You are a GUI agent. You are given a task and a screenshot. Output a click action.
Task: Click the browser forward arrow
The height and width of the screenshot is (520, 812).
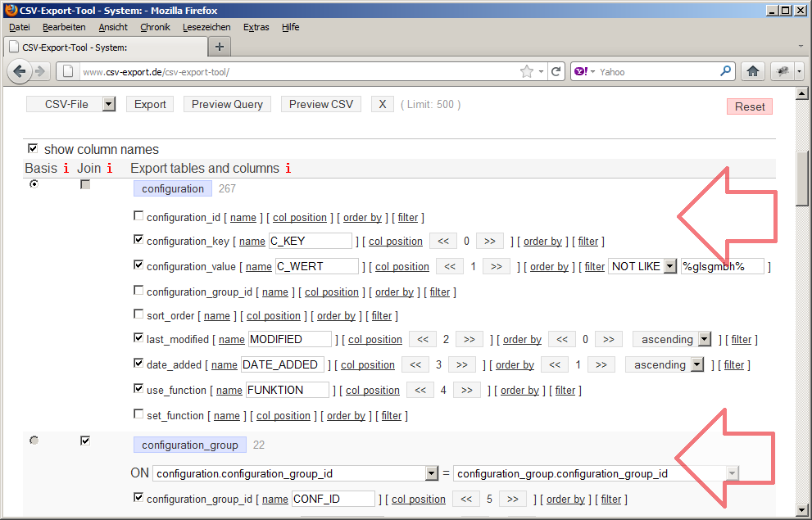coord(40,71)
